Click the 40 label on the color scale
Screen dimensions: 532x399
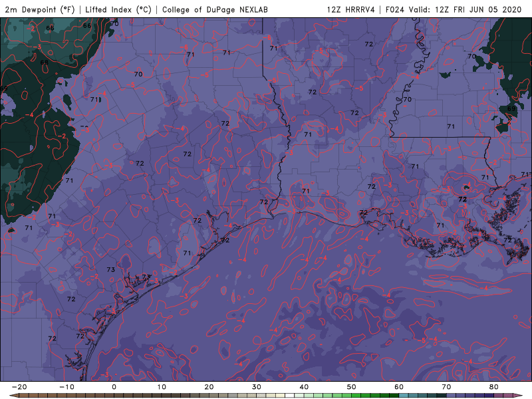click(x=304, y=387)
